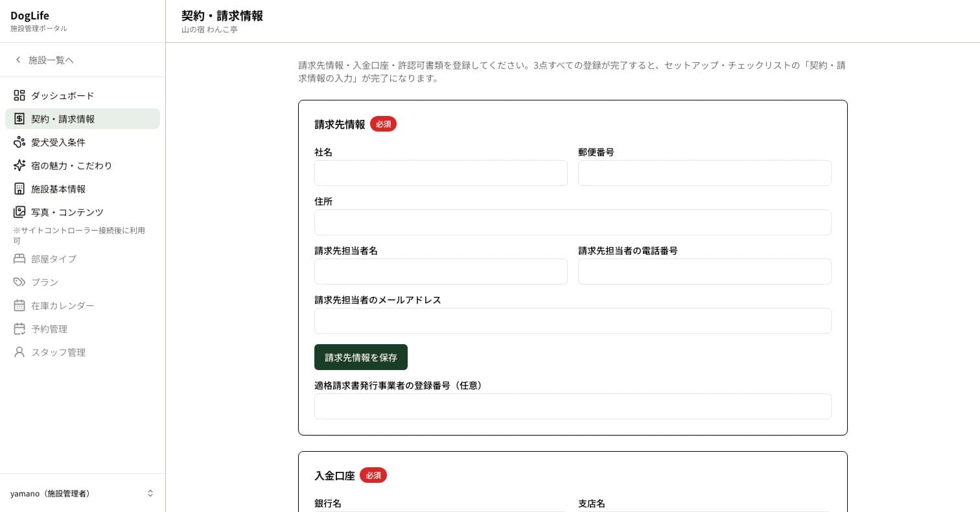Select the 請求先担当者名 text box

(441, 272)
